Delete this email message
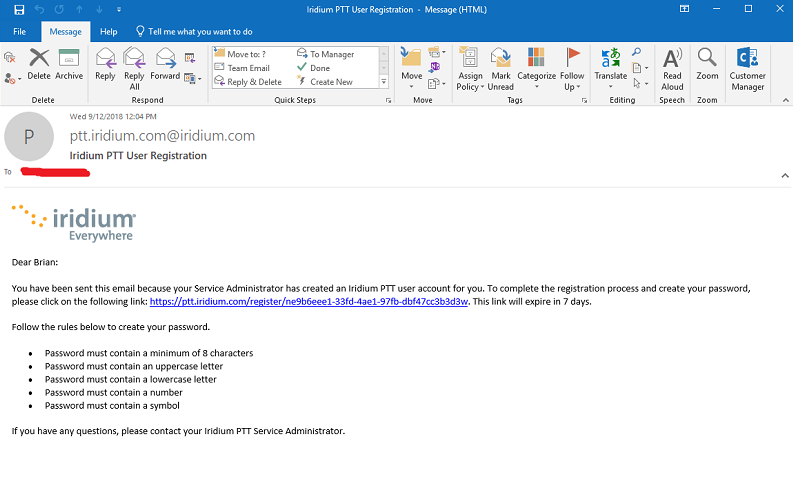The image size is (793, 488). pyautogui.click(x=39, y=64)
